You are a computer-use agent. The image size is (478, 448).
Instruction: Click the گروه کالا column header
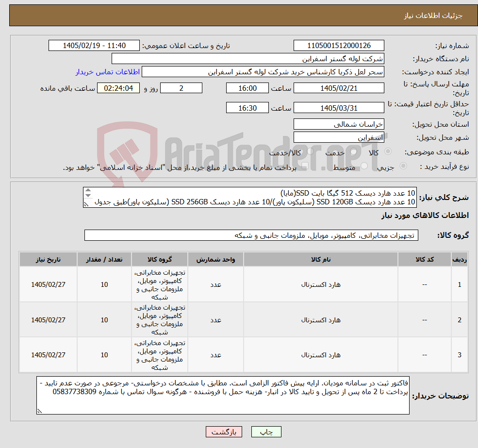pos(160,260)
